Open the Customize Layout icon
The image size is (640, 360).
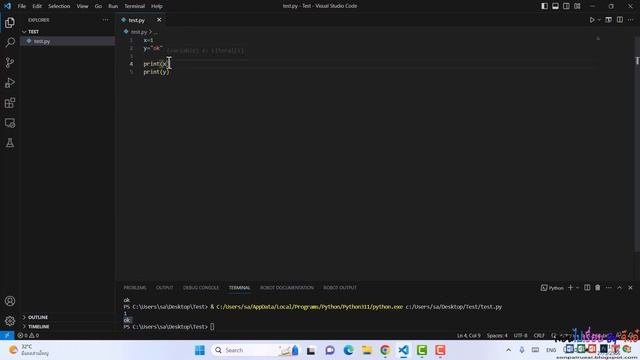point(577,6)
